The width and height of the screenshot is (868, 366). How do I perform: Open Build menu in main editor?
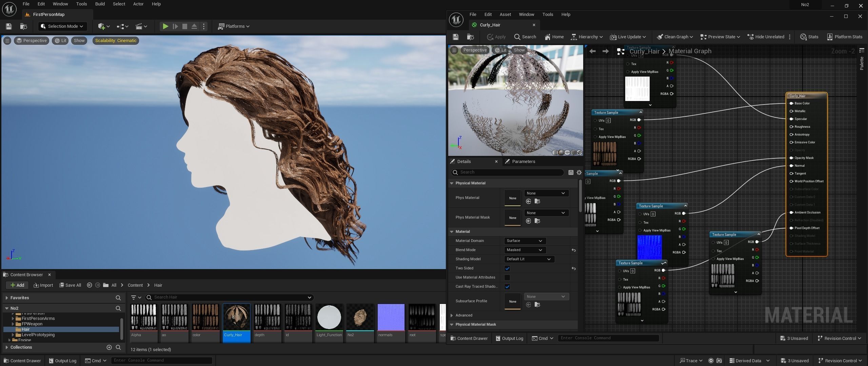100,4
